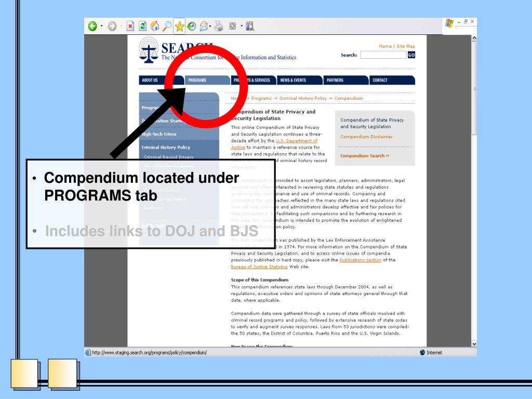Screen dimensions: 532x399
Task: Print the page using the printer icon
Action: [x=219, y=26]
